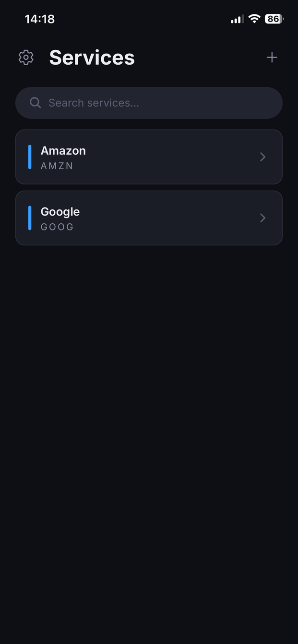Open the GOOG ticker label
Screen dimensions: 298x644
pyautogui.click(x=57, y=227)
